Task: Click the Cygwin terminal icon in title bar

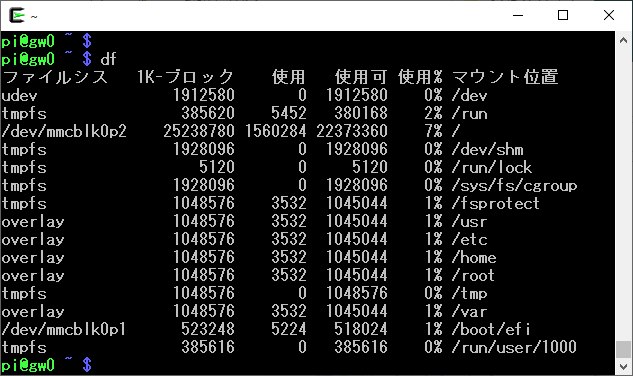Action: [x=17, y=15]
